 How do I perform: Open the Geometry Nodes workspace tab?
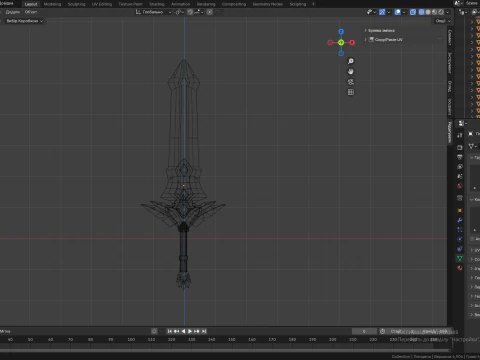coord(268,4)
